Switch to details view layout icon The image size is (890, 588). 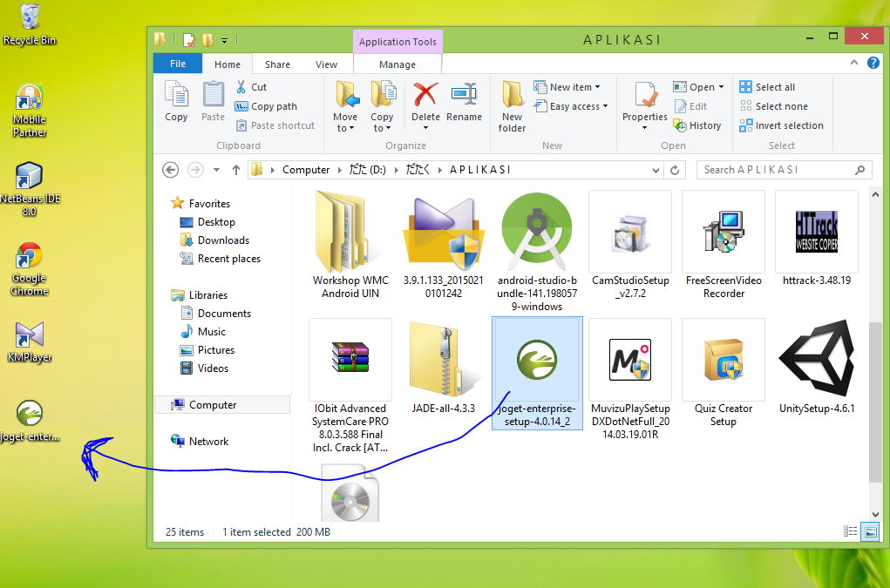pos(850,531)
